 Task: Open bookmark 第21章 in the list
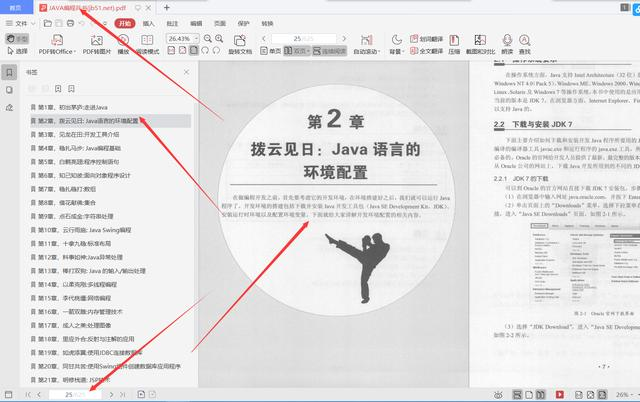click(x=70, y=380)
